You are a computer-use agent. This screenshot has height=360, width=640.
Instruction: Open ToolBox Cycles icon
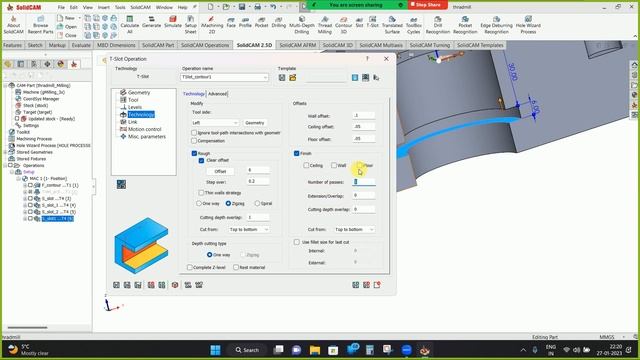click(413, 25)
